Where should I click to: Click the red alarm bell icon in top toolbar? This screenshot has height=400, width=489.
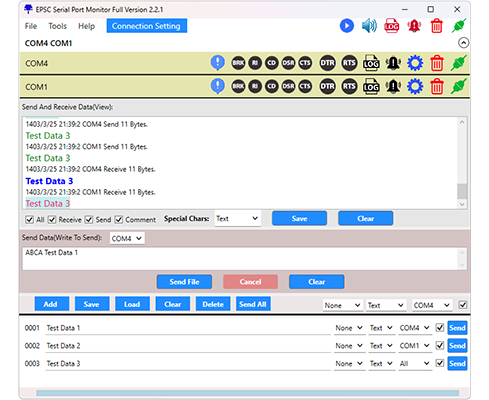pyautogui.click(x=414, y=26)
